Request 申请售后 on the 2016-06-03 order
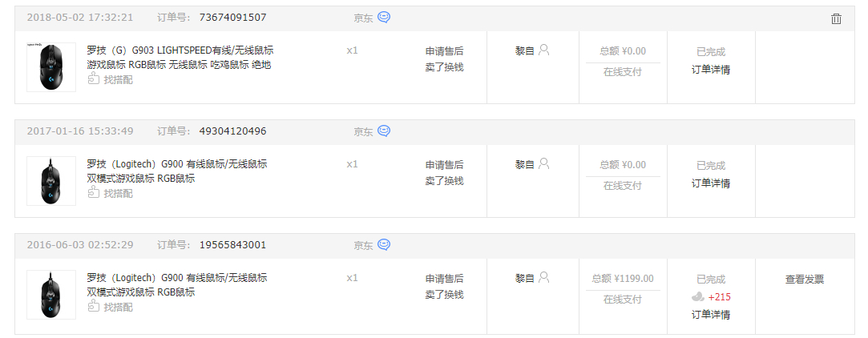Image resolution: width=868 pixels, height=338 pixels. 444,279
